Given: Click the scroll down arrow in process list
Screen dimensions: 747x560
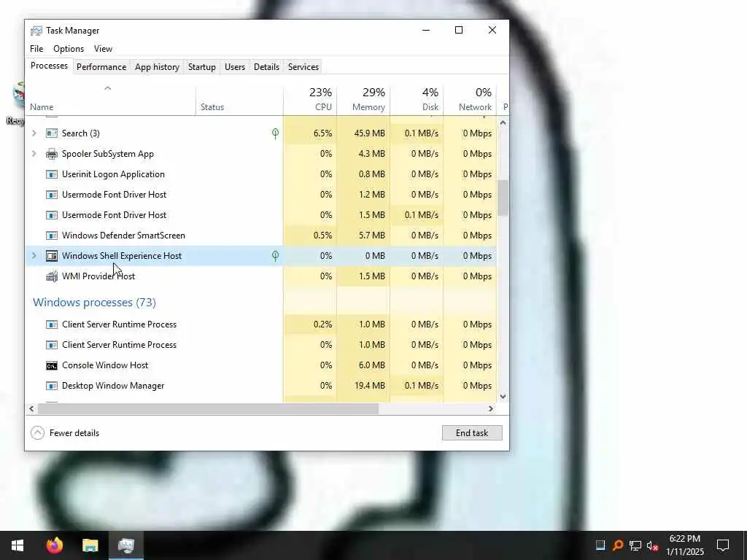Looking at the screenshot, I should pyautogui.click(x=503, y=396).
